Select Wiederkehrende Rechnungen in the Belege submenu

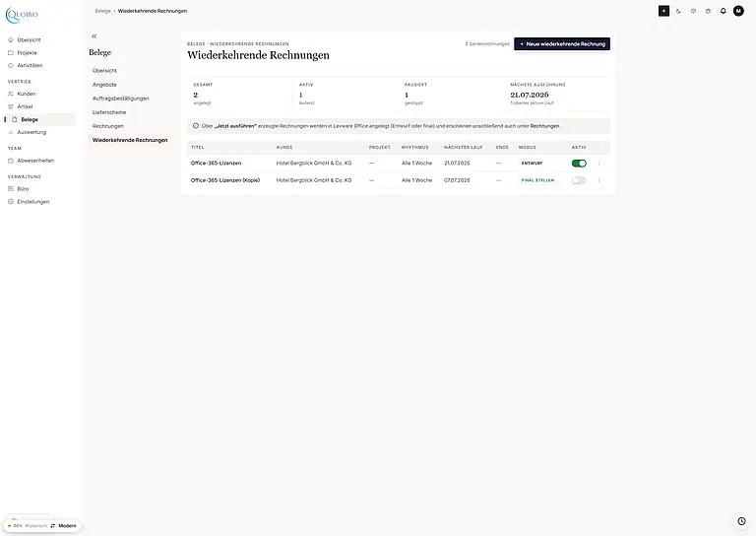coord(130,140)
